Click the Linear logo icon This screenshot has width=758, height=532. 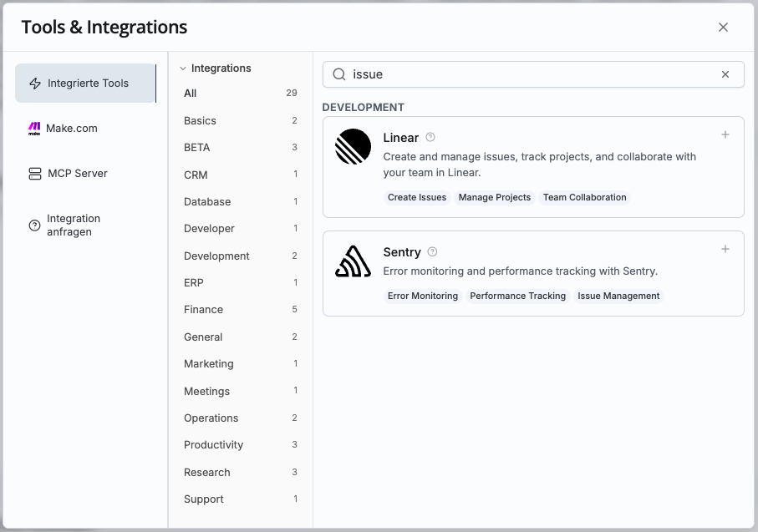coord(353,147)
